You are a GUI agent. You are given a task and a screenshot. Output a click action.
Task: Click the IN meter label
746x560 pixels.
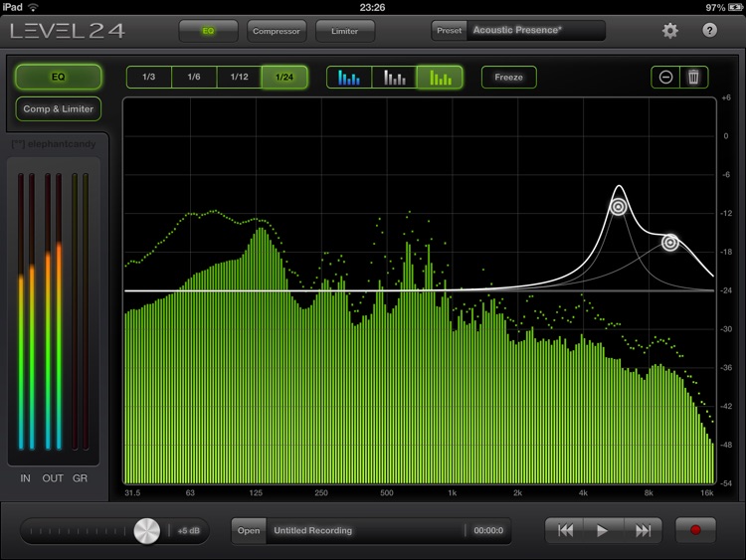click(x=25, y=478)
